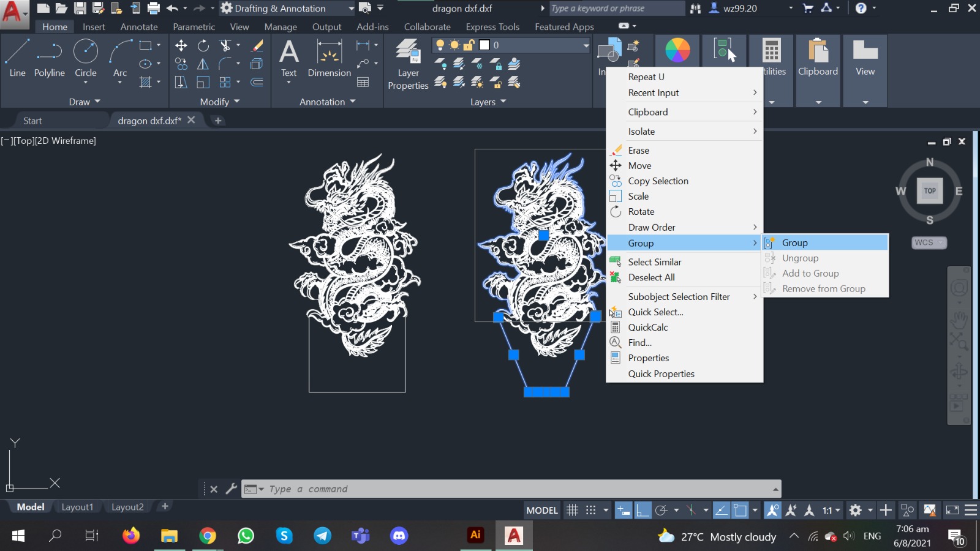
Task: Open the Insert ribbon tab
Action: click(x=94, y=27)
